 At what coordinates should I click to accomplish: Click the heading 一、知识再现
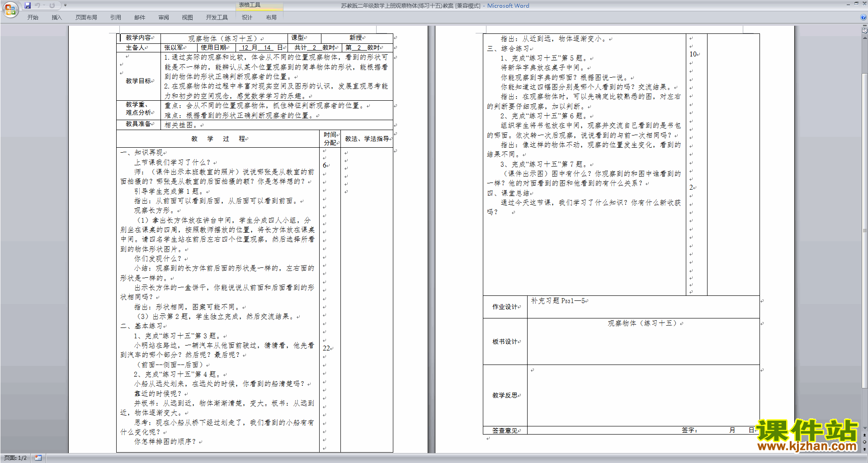pyautogui.click(x=142, y=153)
